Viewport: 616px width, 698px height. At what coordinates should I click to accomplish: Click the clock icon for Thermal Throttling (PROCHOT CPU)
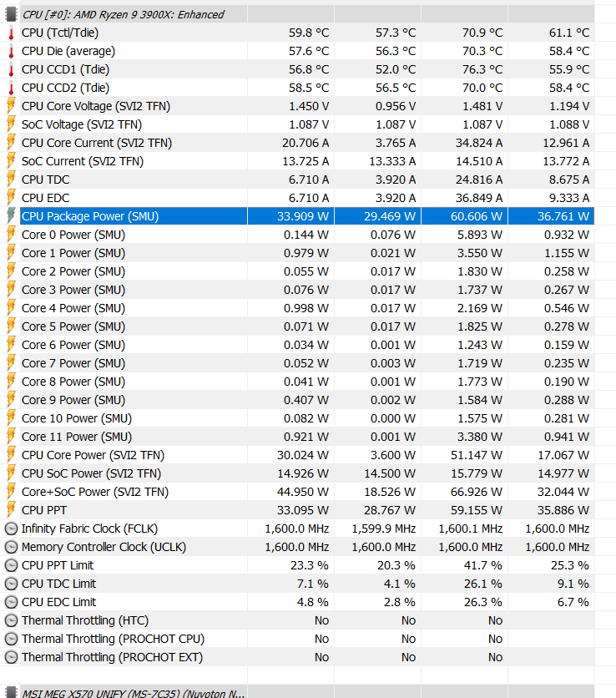(11, 639)
